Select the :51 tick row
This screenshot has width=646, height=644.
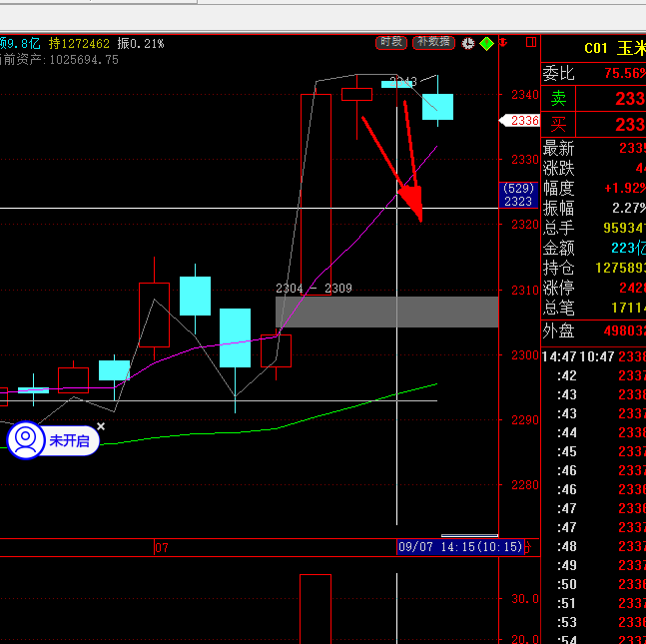[x=594, y=603]
